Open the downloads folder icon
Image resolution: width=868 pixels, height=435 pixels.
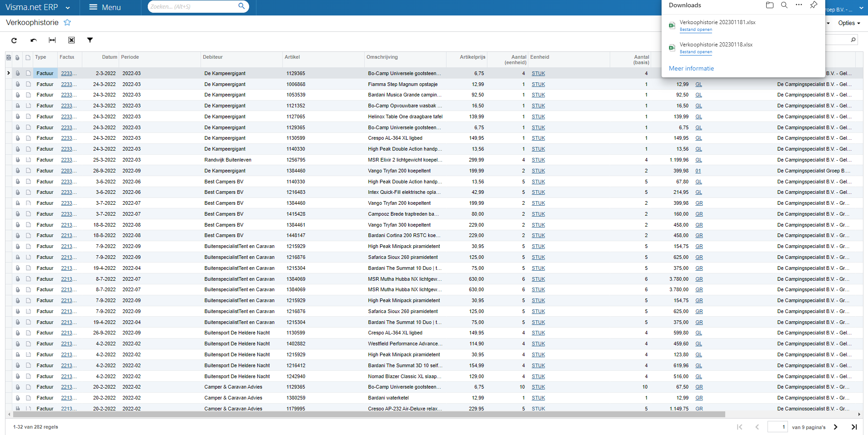click(x=769, y=5)
